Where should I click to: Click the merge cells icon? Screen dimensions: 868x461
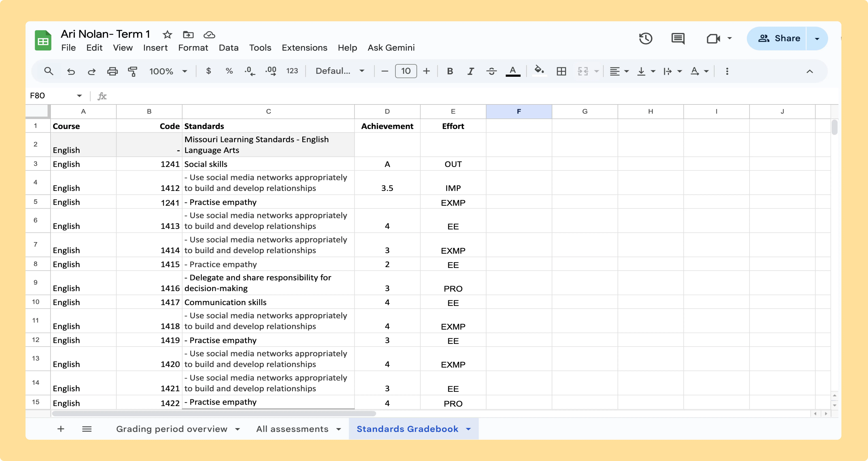pos(583,71)
